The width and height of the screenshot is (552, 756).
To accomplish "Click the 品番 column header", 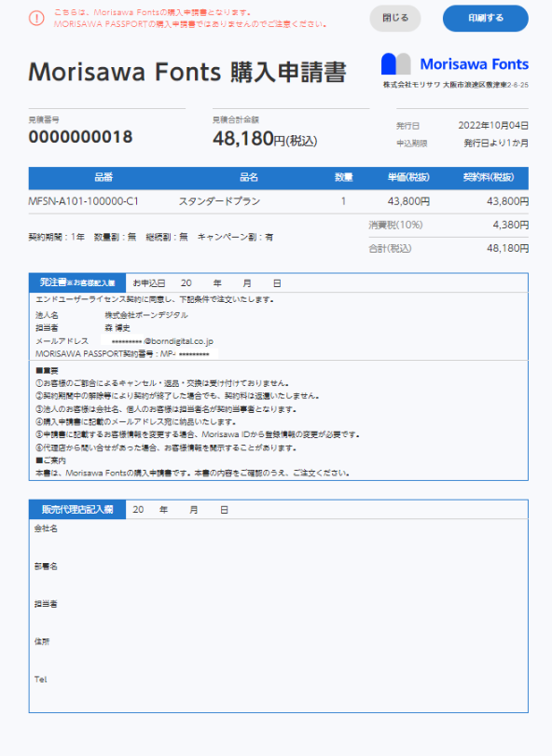I will 103,177.
